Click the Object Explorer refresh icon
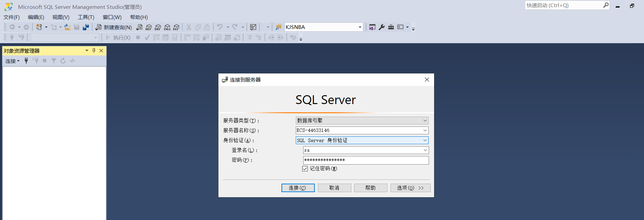This screenshot has height=220, width=644. tap(63, 61)
